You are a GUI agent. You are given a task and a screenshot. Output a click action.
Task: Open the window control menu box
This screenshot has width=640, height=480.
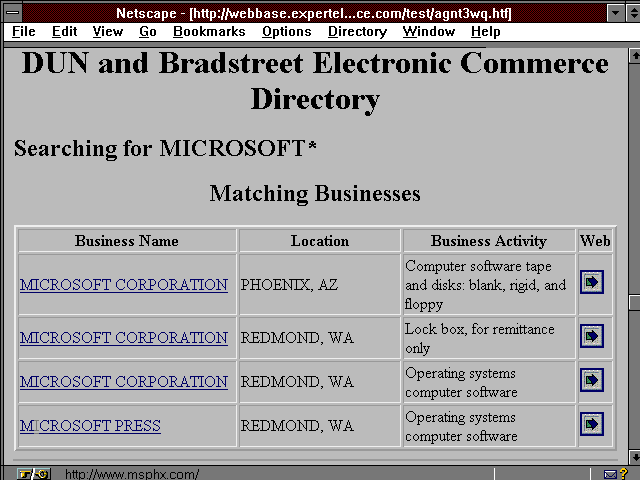coord(13,12)
